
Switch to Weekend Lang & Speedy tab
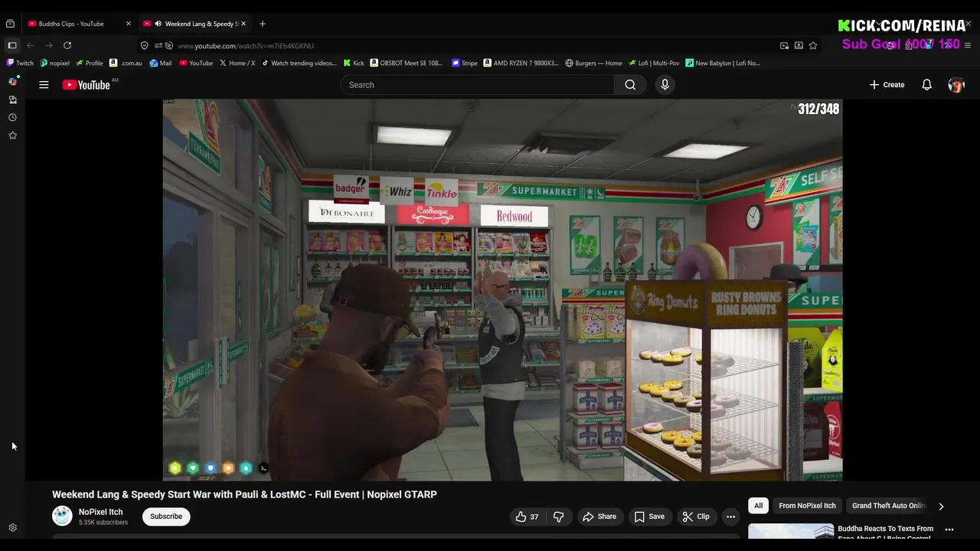[195, 24]
